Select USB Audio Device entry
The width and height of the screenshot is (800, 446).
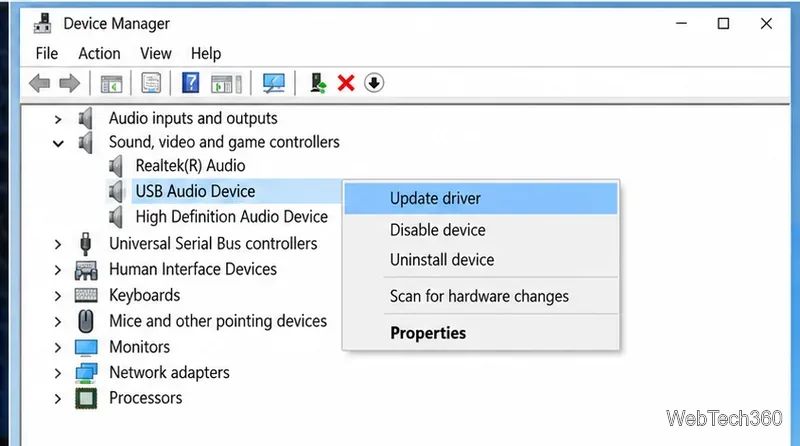[195, 191]
